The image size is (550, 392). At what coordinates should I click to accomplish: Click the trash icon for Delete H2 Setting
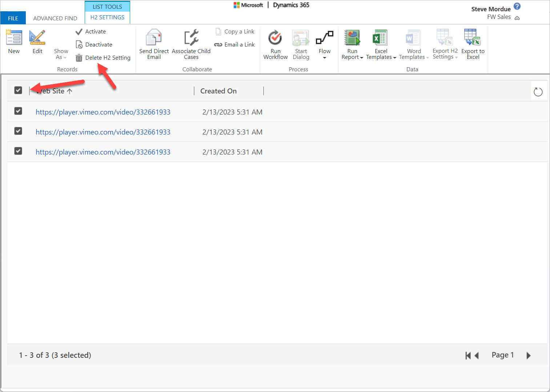pyautogui.click(x=79, y=58)
